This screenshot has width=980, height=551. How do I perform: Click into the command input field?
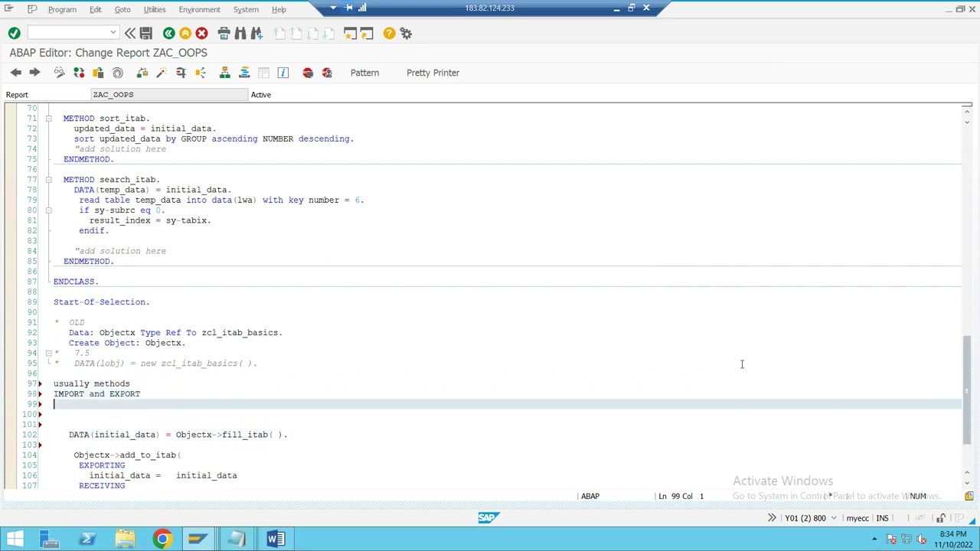pos(69,33)
